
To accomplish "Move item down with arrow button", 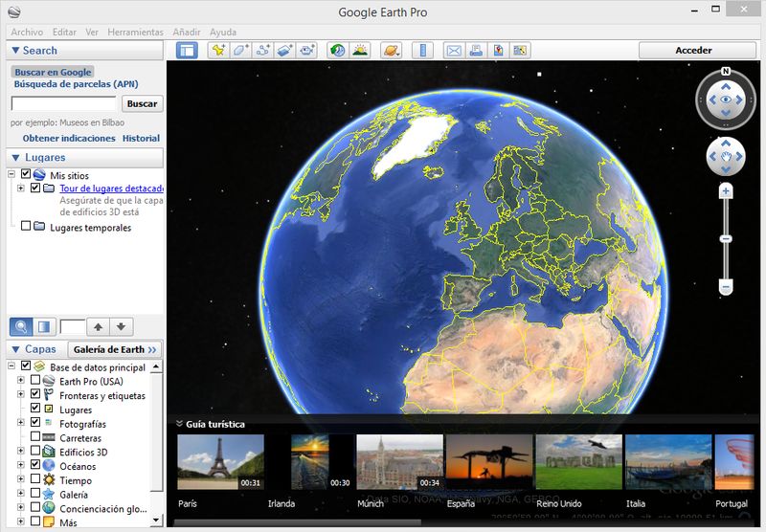I will [122, 326].
